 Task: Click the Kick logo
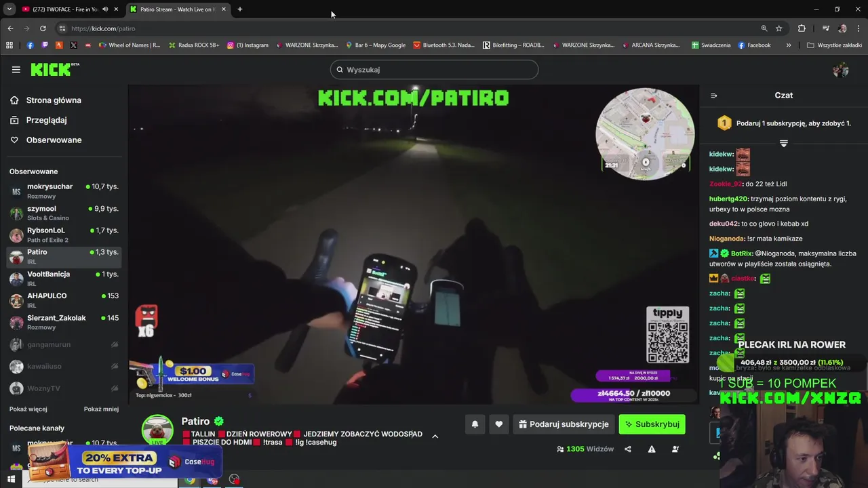pos(54,69)
